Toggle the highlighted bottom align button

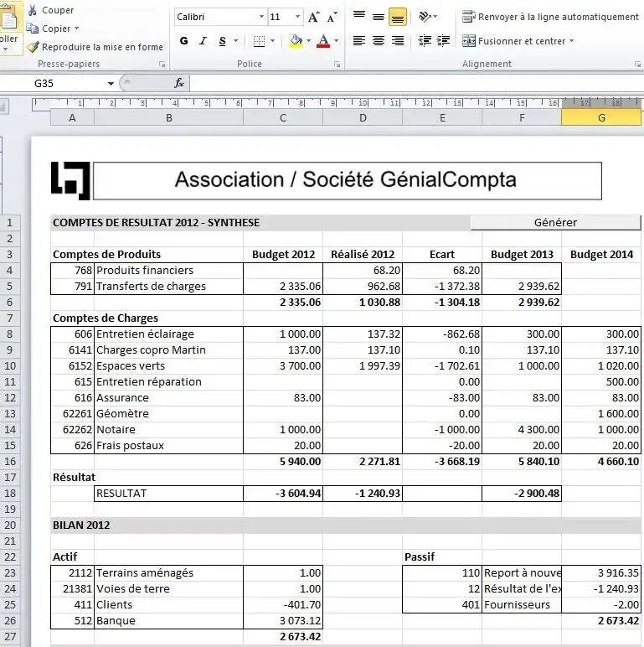398,17
